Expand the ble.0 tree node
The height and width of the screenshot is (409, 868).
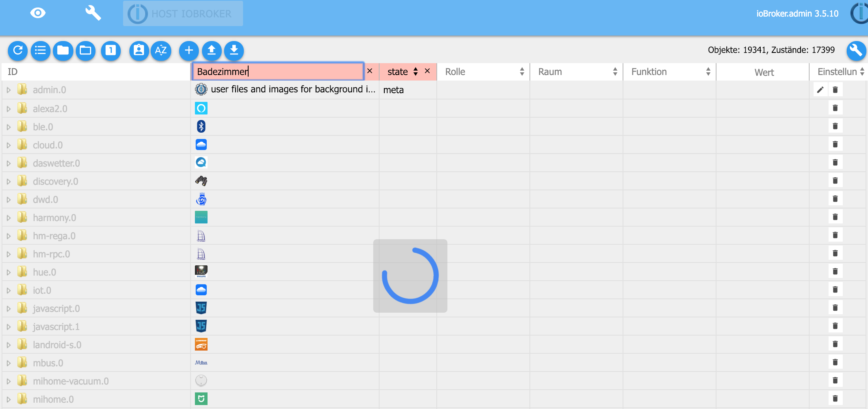click(x=8, y=127)
